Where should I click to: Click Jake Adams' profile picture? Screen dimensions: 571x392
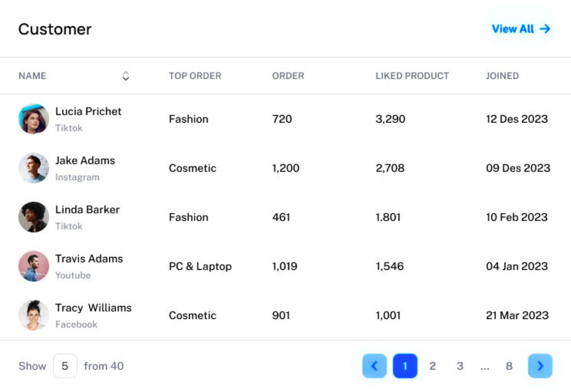(34, 168)
